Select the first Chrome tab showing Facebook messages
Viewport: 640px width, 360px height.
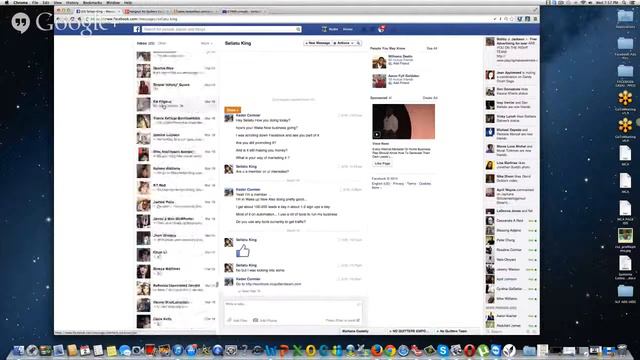(x=98, y=11)
